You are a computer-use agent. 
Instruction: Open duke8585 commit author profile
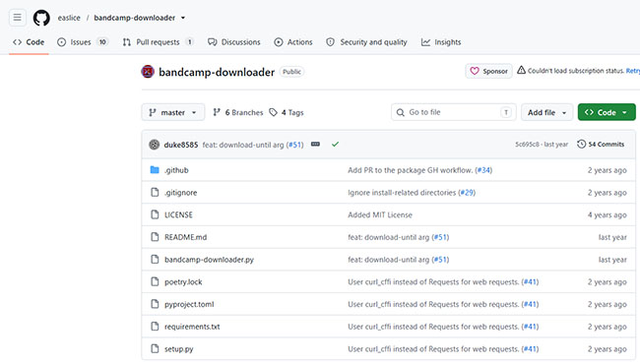(181, 145)
